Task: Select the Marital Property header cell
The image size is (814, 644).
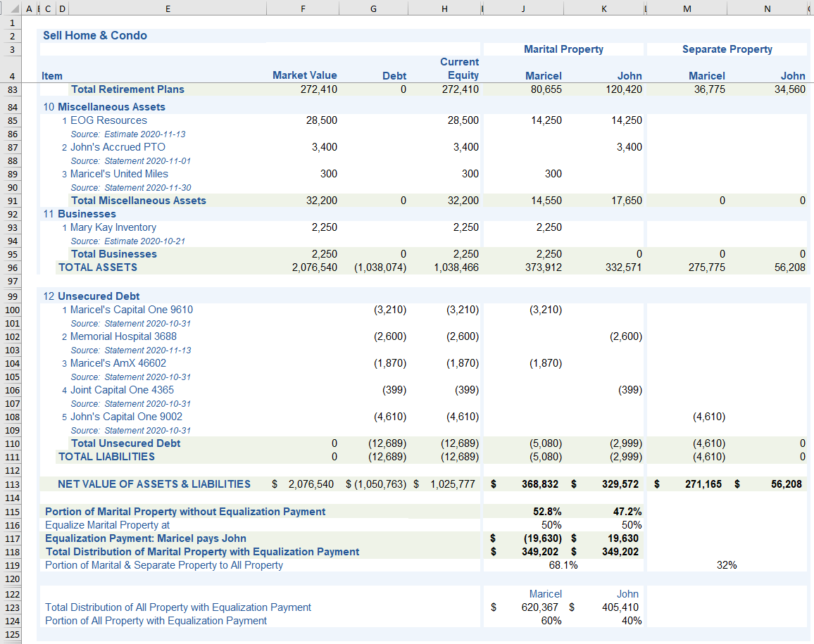Action: pyautogui.click(x=563, y=49)
